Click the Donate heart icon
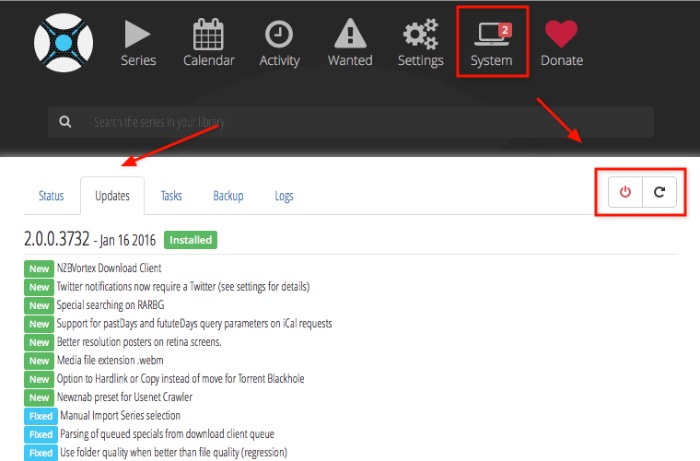 pyautogui.click(x=561, y=44)
